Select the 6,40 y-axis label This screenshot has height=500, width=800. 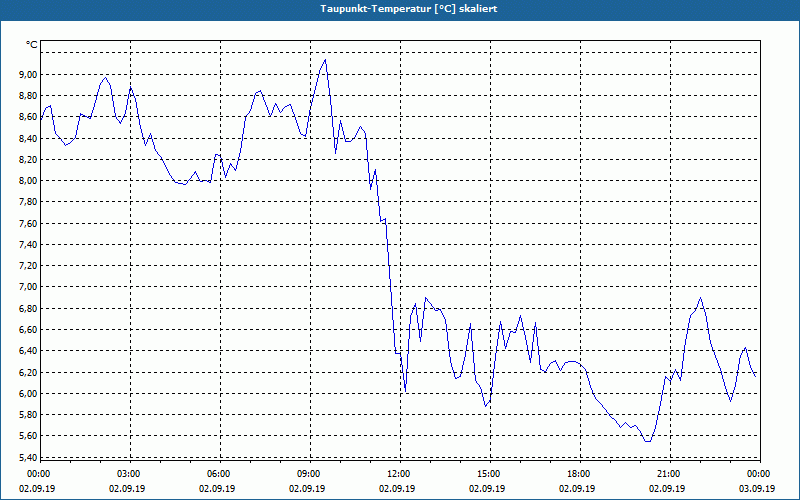click(x=27, y=351)
